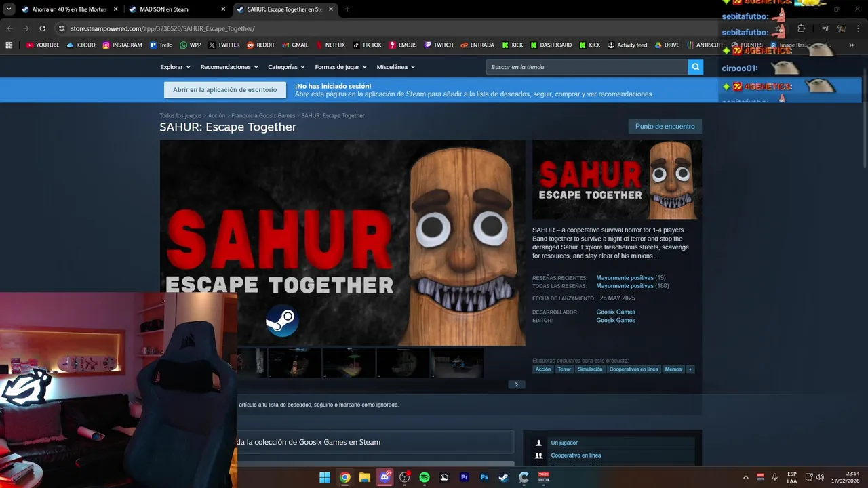
Task: Show hidden system tray icons chevron
Action: (746, 477)
